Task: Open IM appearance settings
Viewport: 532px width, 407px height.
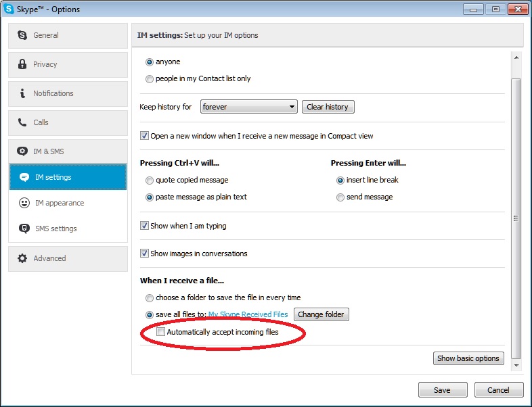Action: (68, 203)
